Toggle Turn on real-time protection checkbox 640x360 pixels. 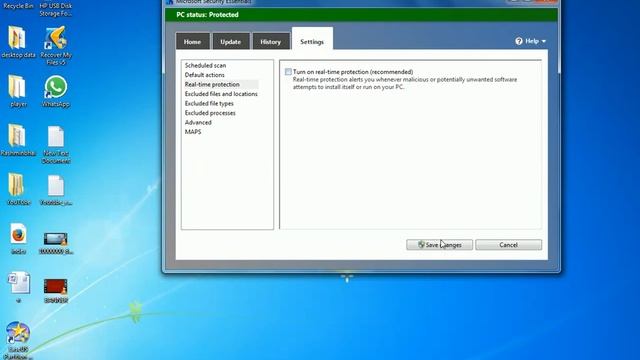point(288,72)
